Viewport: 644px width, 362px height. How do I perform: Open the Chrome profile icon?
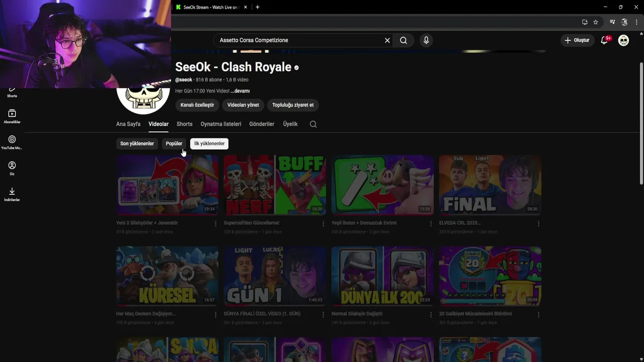(x=624, y=22)
